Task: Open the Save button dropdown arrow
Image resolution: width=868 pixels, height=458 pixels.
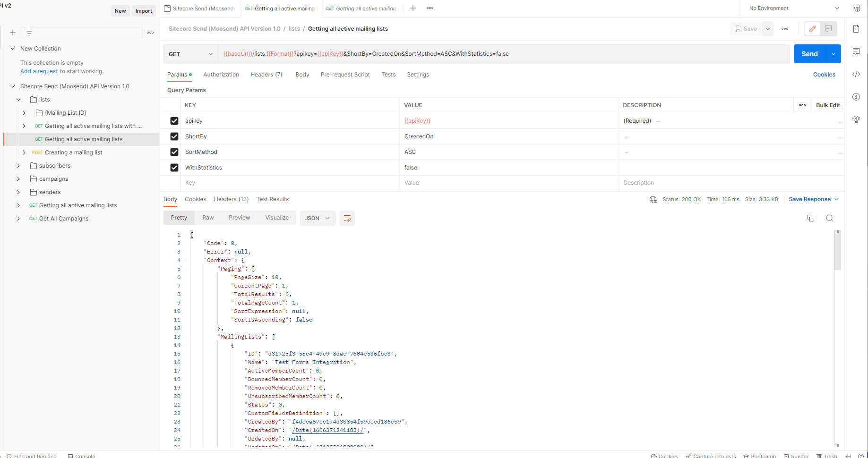Action: [768, 29]
